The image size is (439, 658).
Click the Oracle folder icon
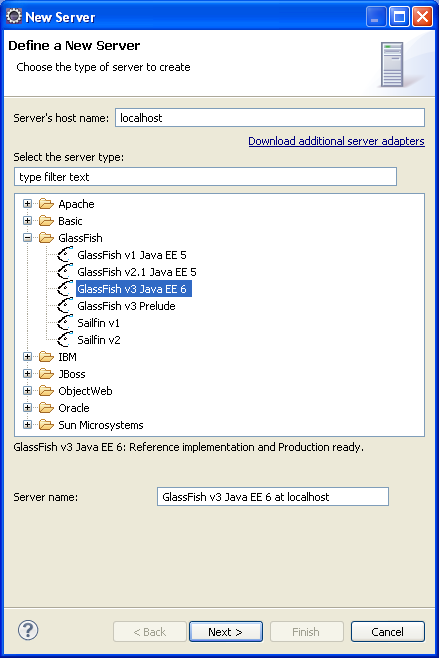pos(46,408)
